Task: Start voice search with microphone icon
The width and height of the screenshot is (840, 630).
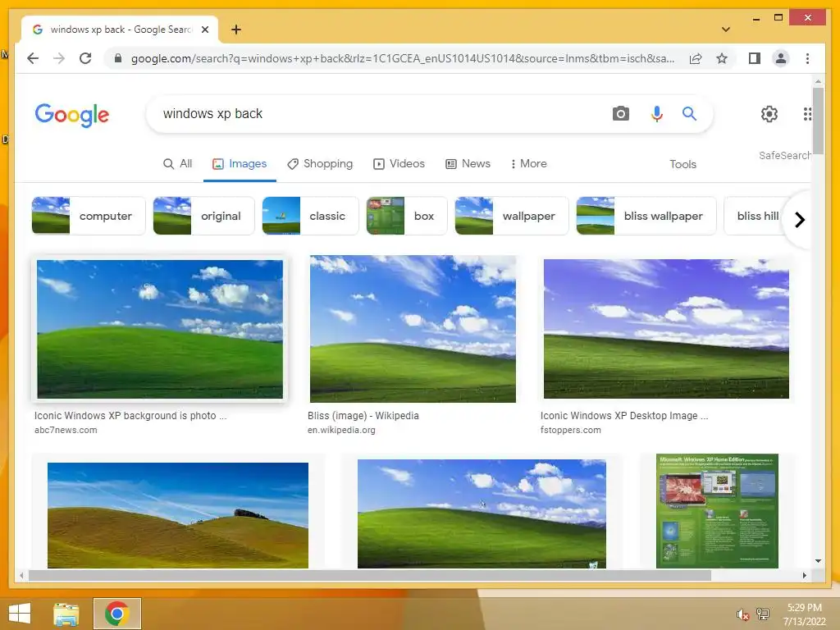Action: tap(656, 113)
